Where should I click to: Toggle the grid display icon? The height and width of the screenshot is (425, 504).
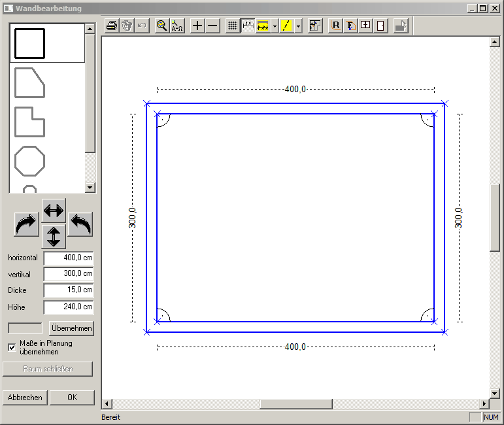[233, 25]
